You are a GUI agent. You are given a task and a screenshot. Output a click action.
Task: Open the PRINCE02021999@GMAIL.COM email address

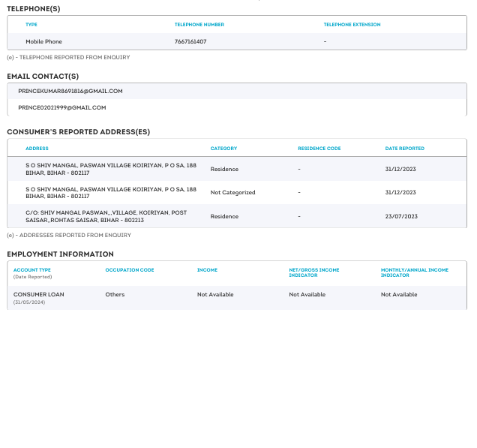pyautogui.click(x=62, y=107)
